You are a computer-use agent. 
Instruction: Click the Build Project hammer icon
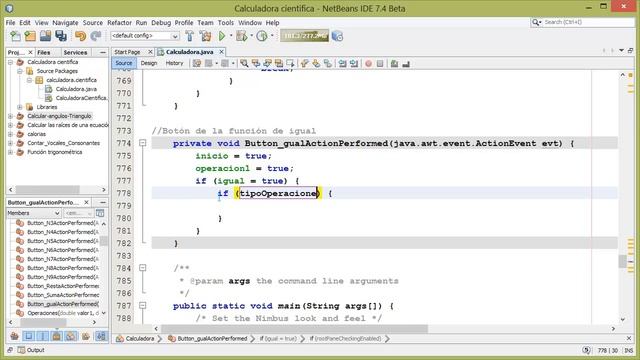pos(189,36)
